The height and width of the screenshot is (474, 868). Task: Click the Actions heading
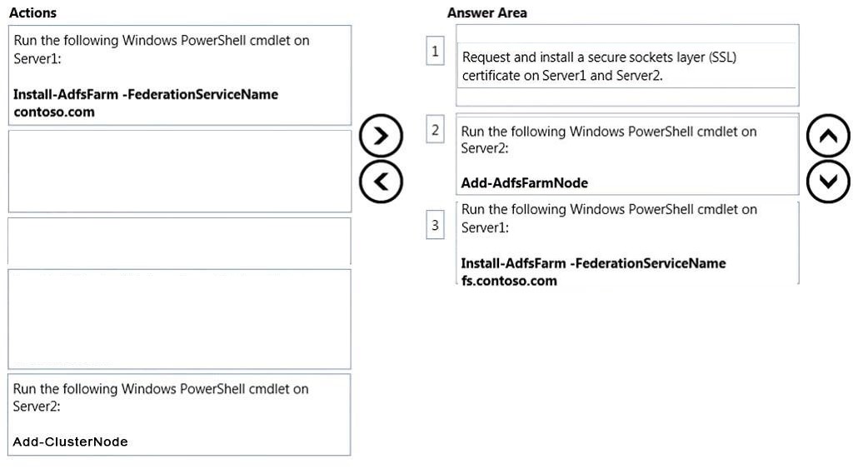point(32,12)
